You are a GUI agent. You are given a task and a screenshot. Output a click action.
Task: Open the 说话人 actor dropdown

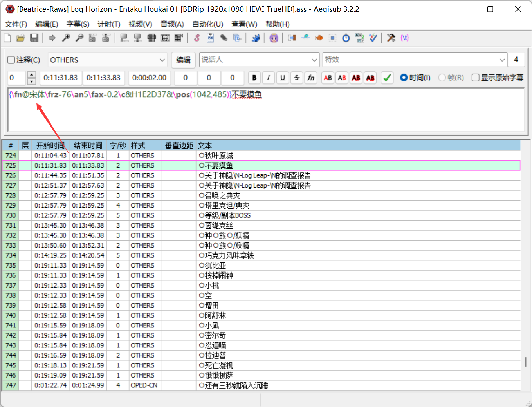tap(259, 60)
